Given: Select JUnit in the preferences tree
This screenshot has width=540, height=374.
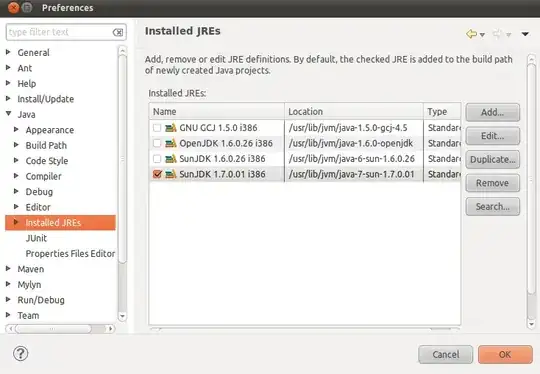Looking at the screenshot, I should [36, 238].
